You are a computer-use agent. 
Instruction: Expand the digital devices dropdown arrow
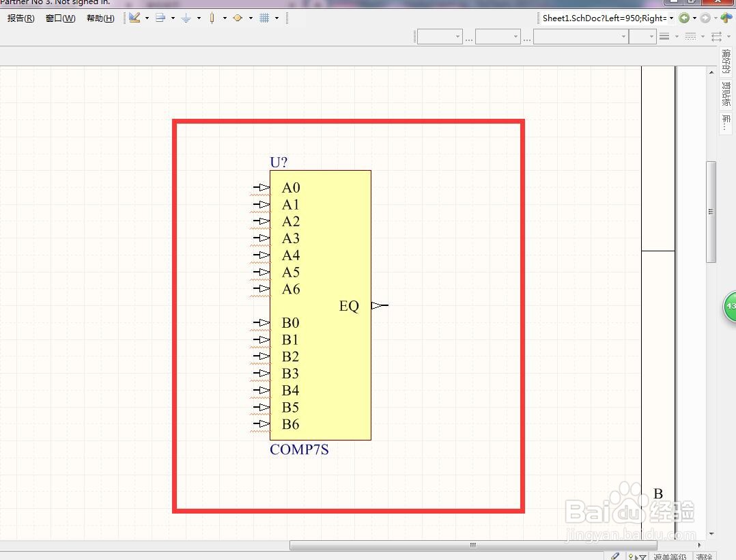[x=225, y=18]
